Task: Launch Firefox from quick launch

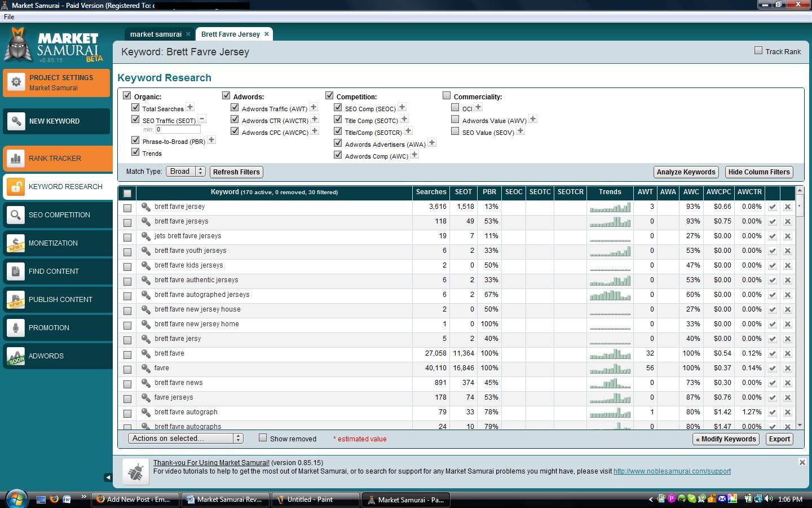Action: coord(54,499)
